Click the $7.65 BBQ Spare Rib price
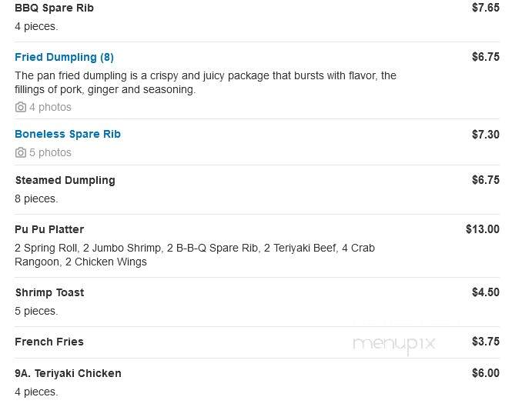The height and width of the screenshot is (407, 532). click(486, 8)
